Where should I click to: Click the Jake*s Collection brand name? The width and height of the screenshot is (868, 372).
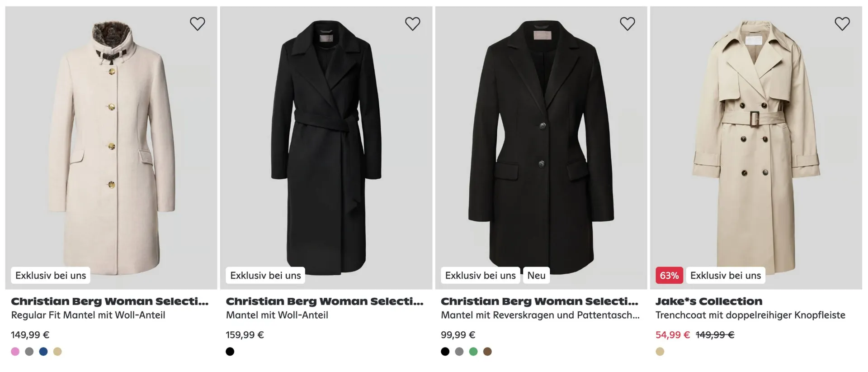point(708,301)
